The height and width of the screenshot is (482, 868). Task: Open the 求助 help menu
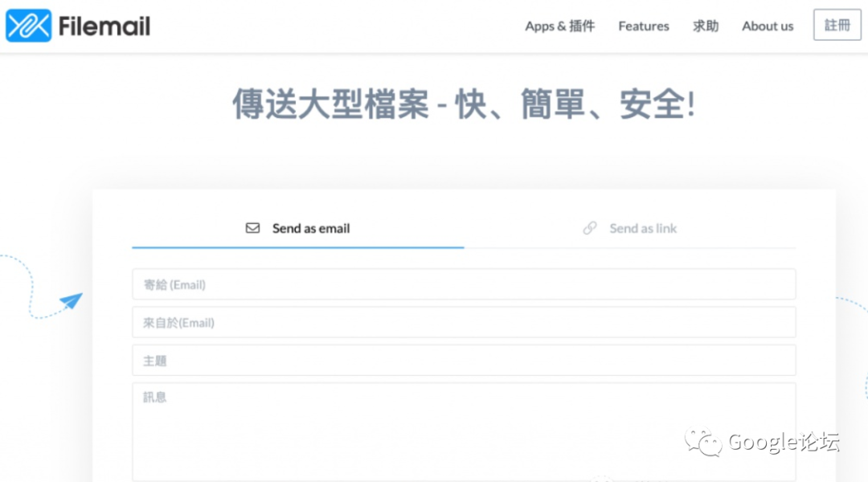706,26
